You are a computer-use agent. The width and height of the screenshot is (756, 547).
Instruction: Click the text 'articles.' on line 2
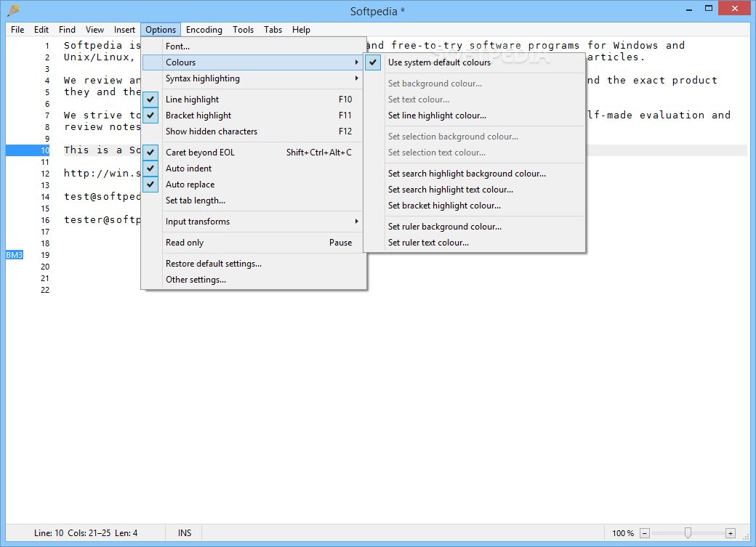coord(616,57)
